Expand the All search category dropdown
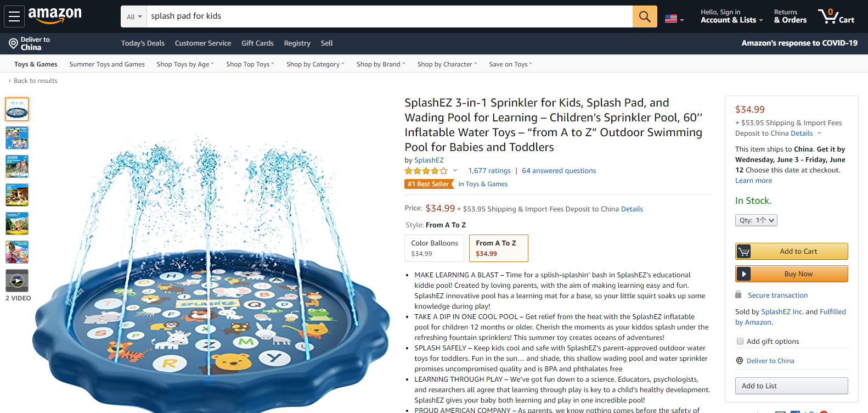 click(134, 17)
